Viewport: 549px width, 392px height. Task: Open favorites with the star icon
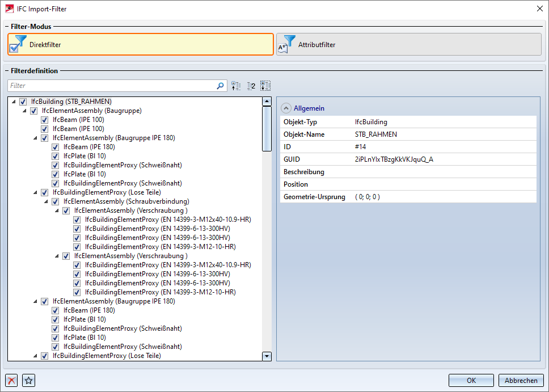tap(29, 380)
